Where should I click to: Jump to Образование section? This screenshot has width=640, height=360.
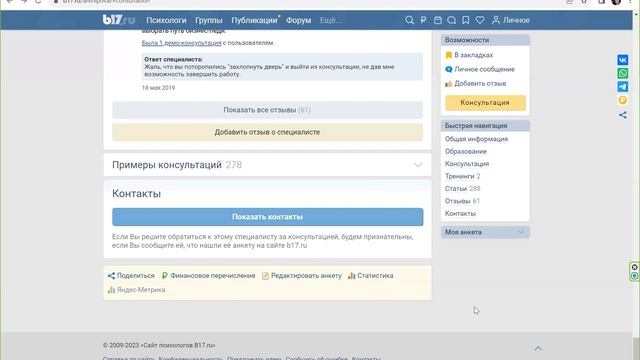click(466, 151)
